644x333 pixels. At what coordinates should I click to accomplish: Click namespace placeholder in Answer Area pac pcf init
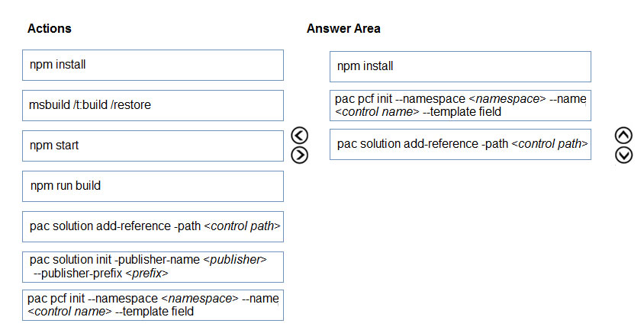coord(507,99)
